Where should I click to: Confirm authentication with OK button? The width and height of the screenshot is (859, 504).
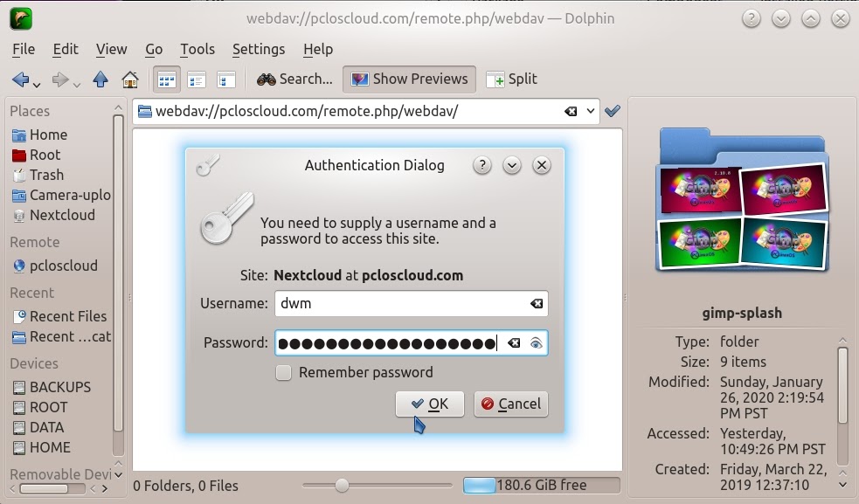coord(430,404)
